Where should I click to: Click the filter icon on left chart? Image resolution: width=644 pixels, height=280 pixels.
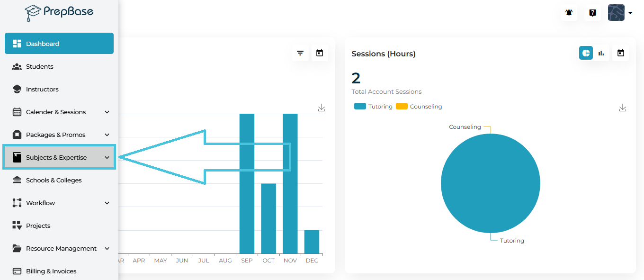click(300, 53)
